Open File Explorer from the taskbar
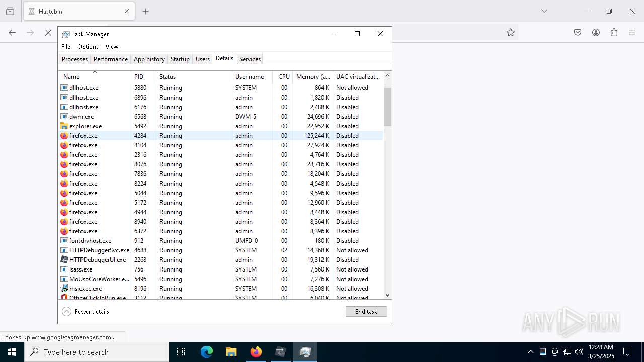The image size is (644, 362). coord(231,352)
